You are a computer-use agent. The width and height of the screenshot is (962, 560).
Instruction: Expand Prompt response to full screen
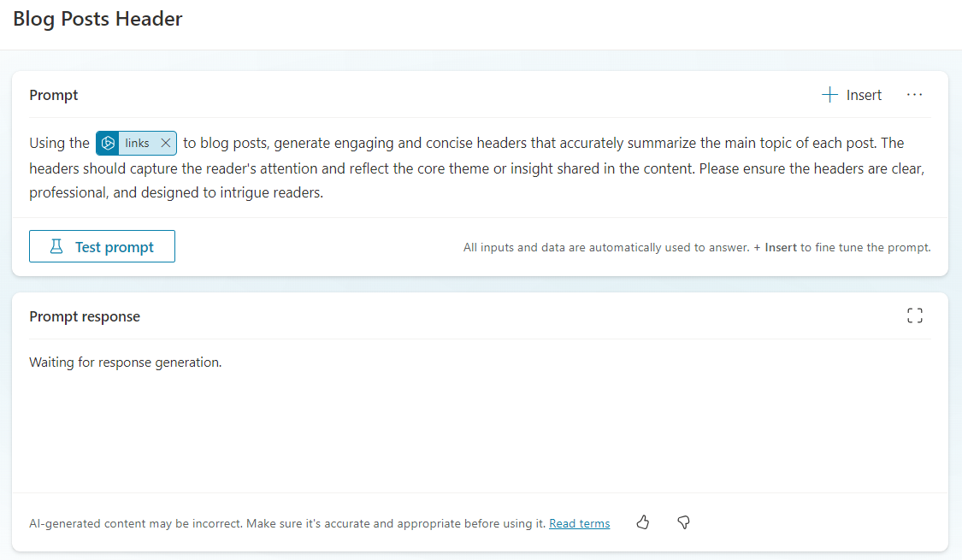pyautogui.click(x=914, y=315)
